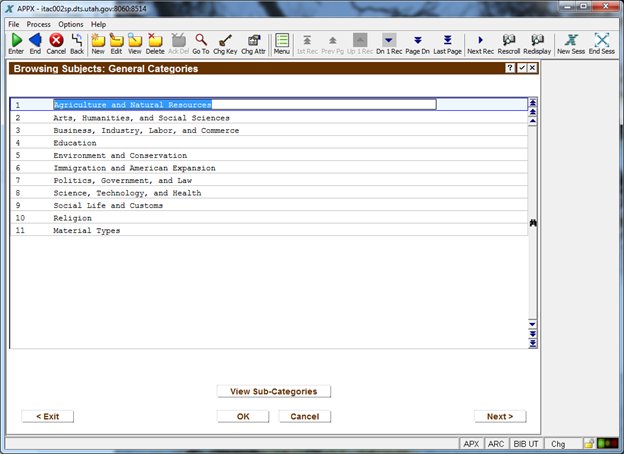Click scroll-to-bottom arrow on list scrollbar
Image resolution: width=624 pixels, height=454 pixels.
[533, 344]
